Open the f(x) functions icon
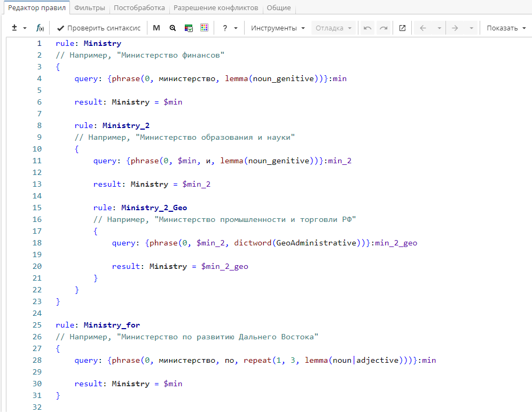 [x=40, y=28]
